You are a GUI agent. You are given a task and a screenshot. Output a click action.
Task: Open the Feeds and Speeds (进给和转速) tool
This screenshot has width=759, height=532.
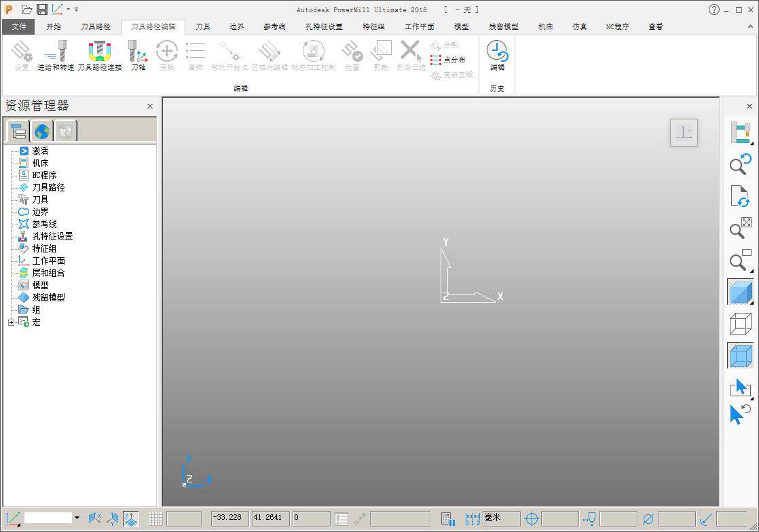pyautogui.click(x=56, y=56)
